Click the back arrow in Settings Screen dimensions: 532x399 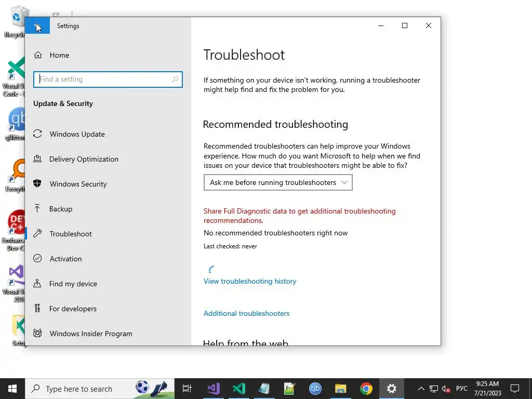[x=37, y=25]
